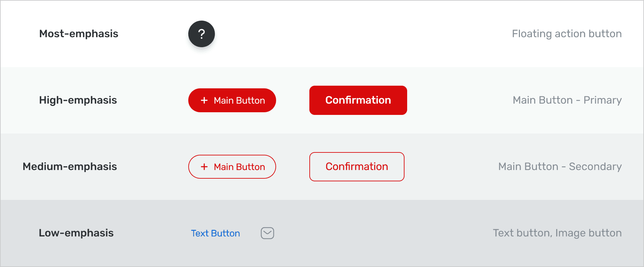Click the Confirmation text in the solid rectangle
This screenshot has height=267, width=644.
(x=358, y=100)
